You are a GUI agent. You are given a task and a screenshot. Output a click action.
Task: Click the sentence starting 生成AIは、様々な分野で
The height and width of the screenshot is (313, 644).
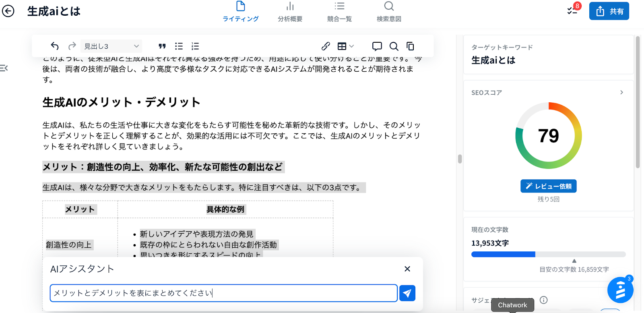click(204, 187)
